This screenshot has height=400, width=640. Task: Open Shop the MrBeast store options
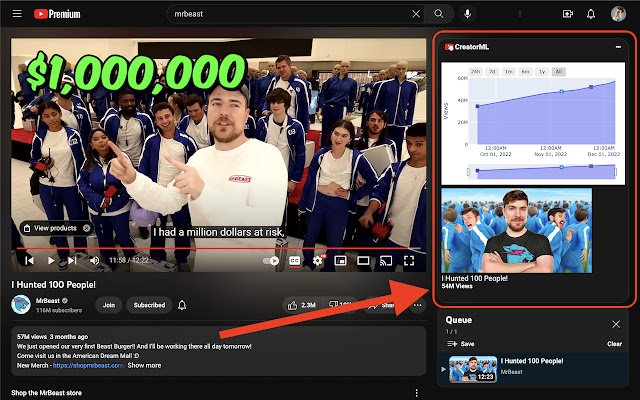(x=416, y=393)
